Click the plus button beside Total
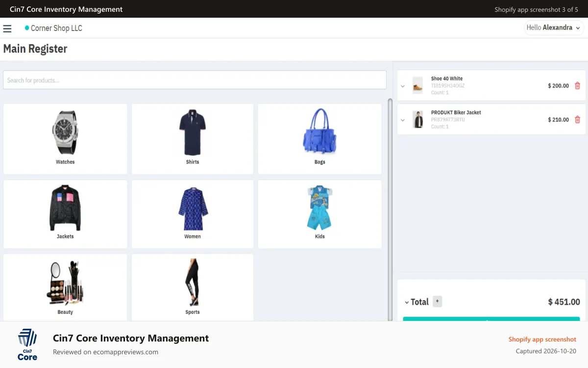 coord(438,301)
